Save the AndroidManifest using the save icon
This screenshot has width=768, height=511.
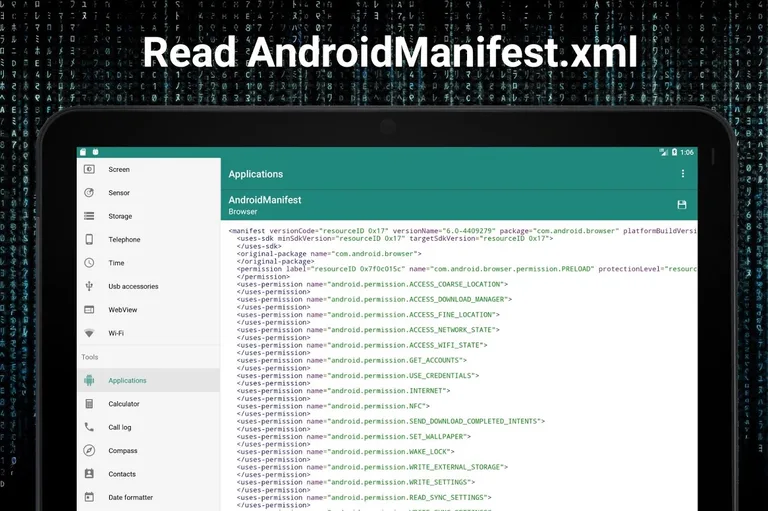682,204
